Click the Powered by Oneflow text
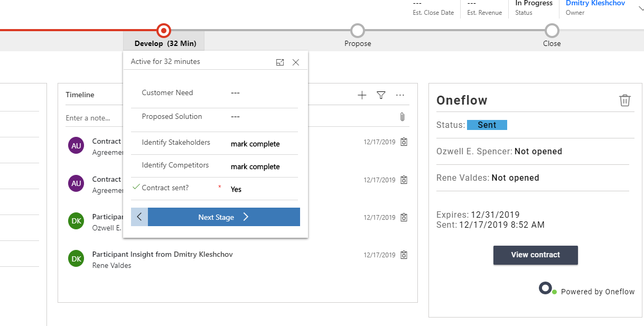This screenshot has height=326, width=644. click(598, 292)
